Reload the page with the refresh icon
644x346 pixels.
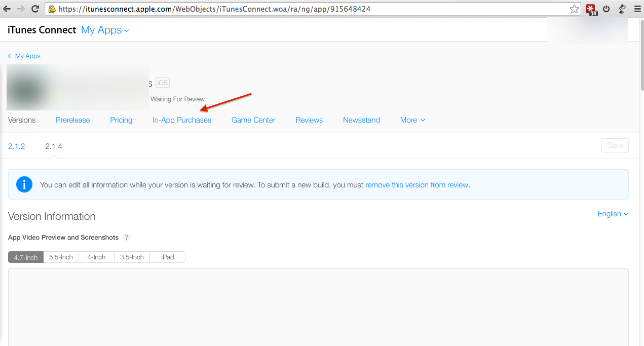coord(35,9)
